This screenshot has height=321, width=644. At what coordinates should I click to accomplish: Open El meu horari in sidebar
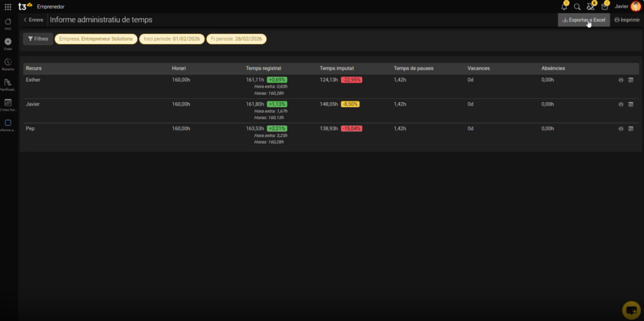click(8, 104)
